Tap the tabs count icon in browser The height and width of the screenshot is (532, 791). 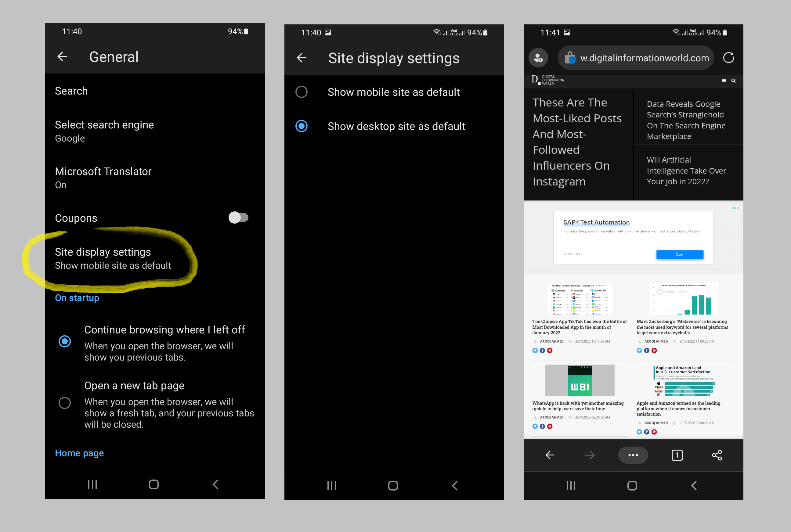676,455
